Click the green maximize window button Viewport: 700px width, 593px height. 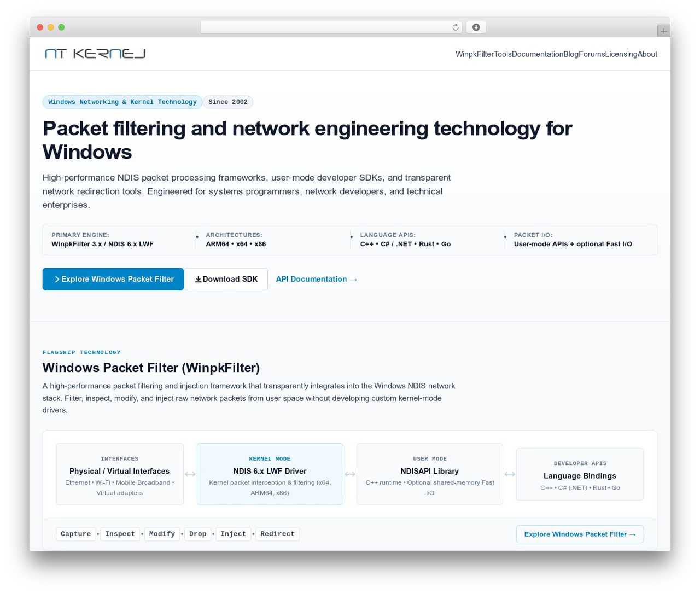click(x=61, y=27)
